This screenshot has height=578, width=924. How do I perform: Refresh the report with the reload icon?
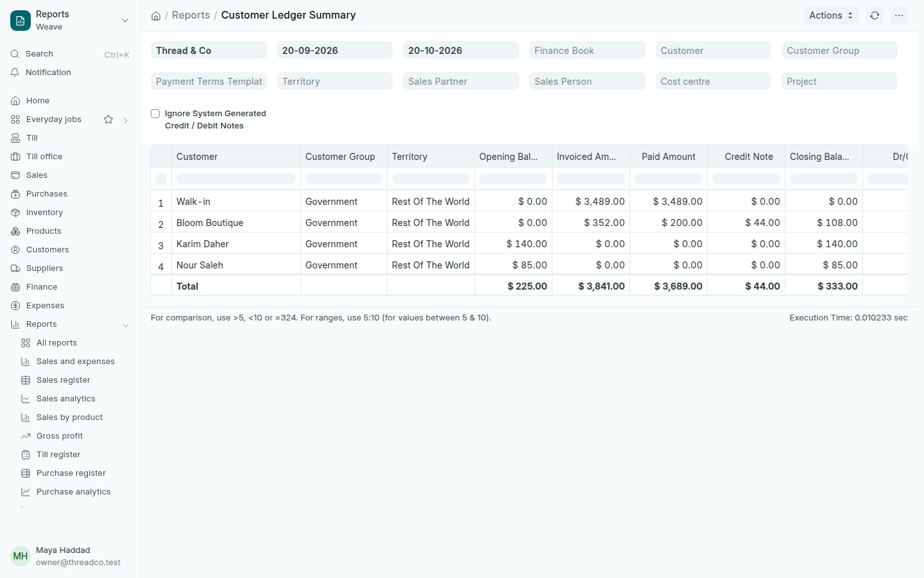[x=875, y=15]
